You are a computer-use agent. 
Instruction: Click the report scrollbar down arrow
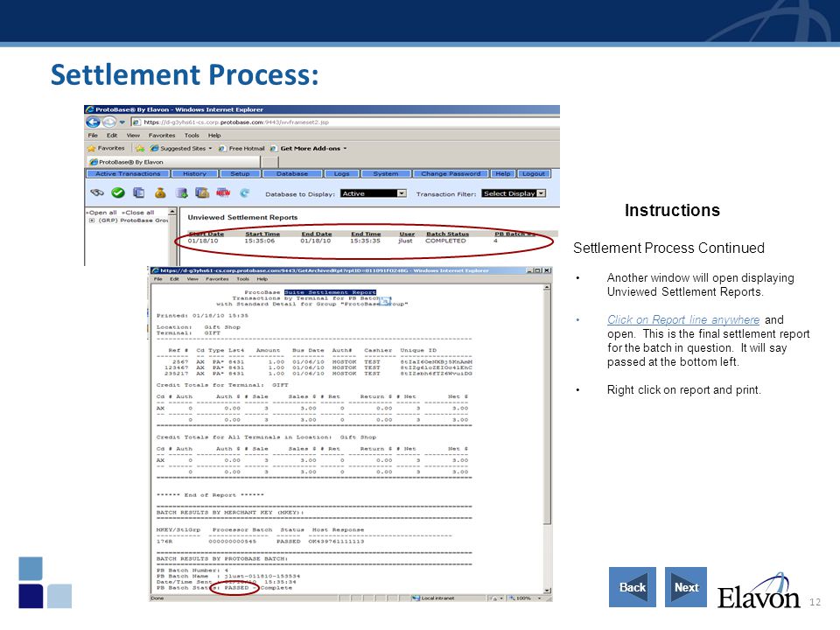pos(547,591)
